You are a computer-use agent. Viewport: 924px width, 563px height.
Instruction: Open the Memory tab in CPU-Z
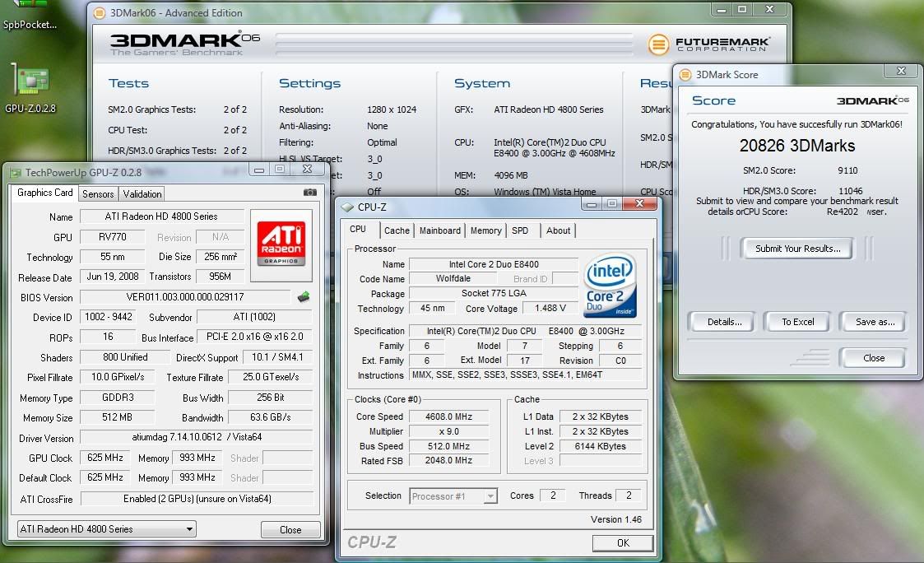pos(485,230)
